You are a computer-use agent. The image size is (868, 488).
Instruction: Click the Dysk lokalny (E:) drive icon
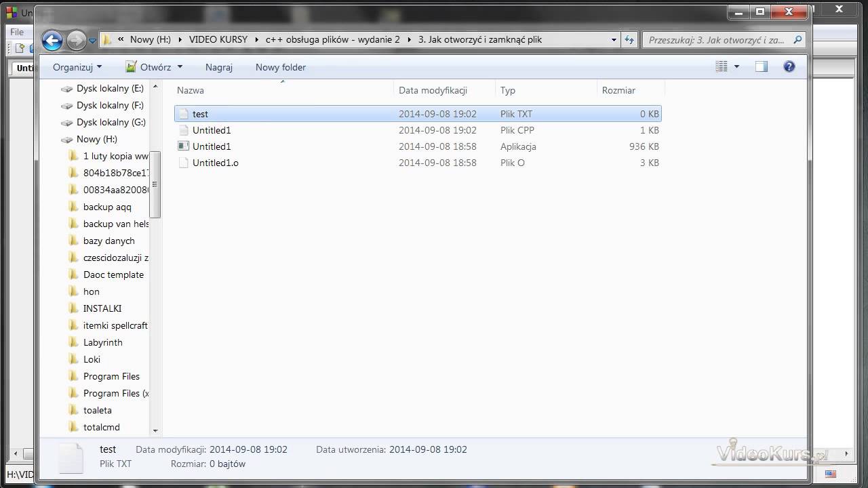(66, 89)
